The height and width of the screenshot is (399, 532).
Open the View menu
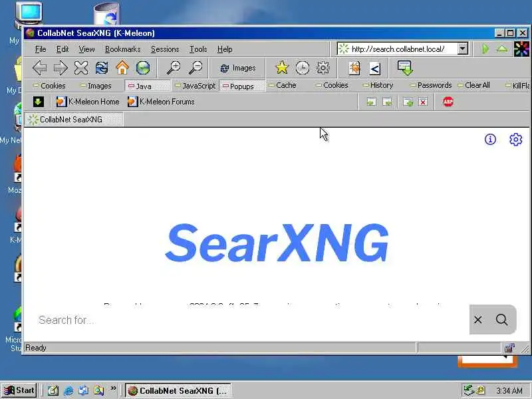click(87, 49)
